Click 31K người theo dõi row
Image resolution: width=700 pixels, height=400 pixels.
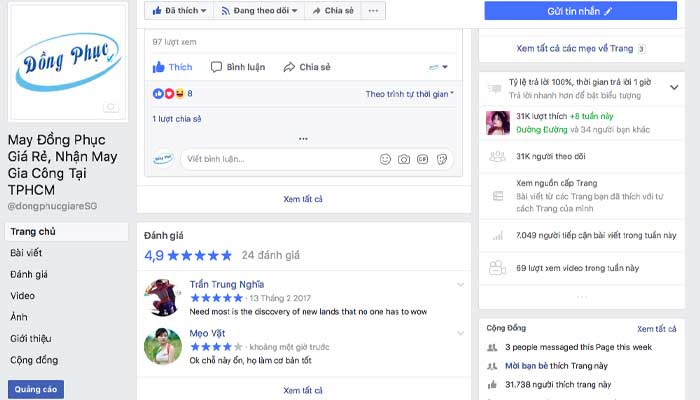tap(582, 156)
